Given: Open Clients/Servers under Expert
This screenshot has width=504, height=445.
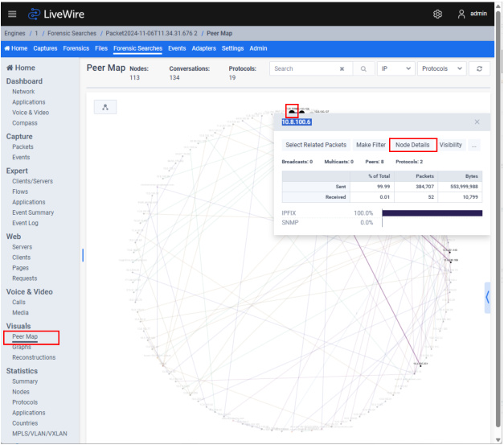Looking at the screenshot, I should click(x=32, y=181).
